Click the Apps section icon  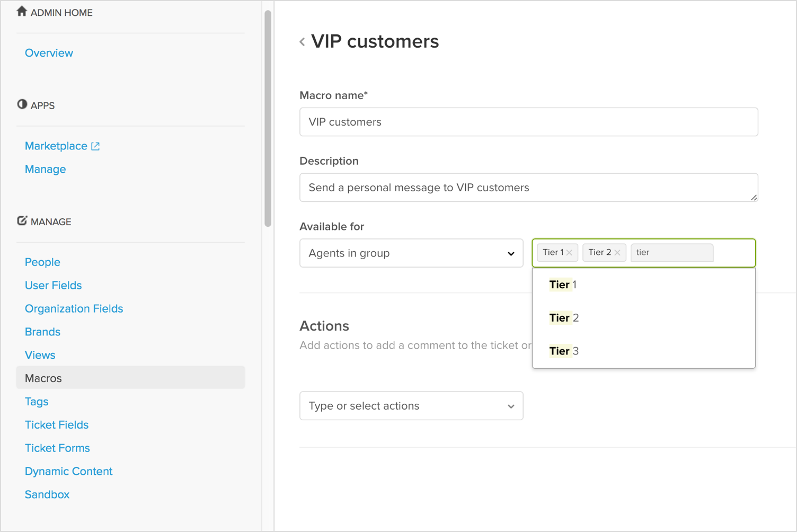tap(22, 104)
